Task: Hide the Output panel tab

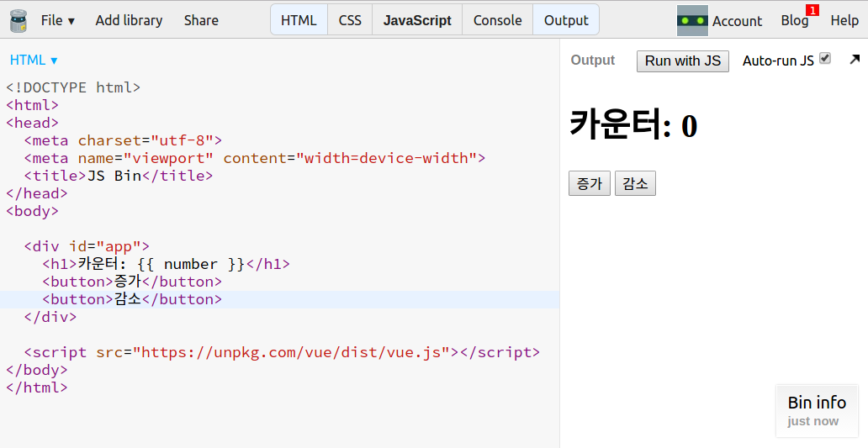Action: point(566,20)
